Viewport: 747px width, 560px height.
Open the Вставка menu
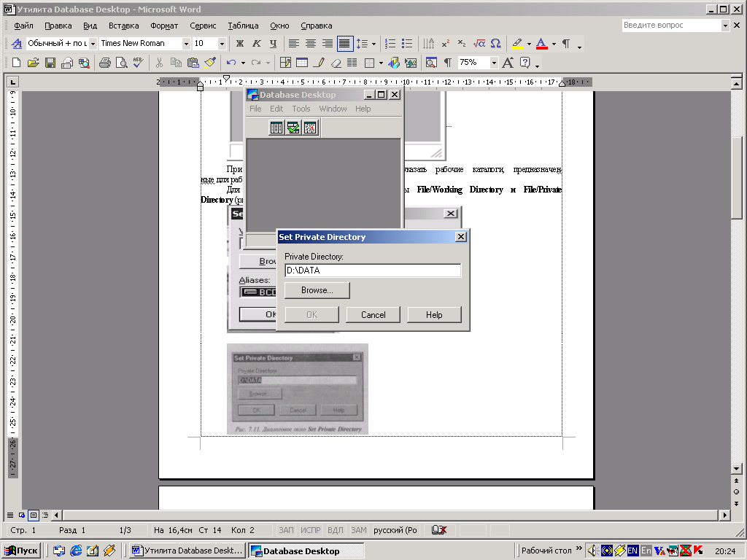124,26
